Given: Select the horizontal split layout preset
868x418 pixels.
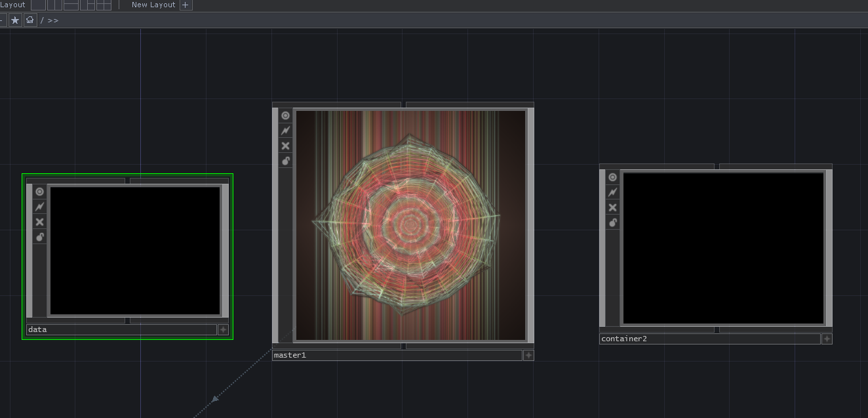Looking at the screenshot, I should pyautogui.click(x=70, y=5).
